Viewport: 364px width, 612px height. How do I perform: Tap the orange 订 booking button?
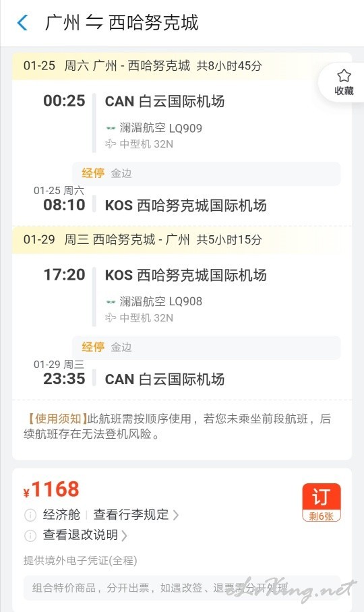[x=322, y=502]
